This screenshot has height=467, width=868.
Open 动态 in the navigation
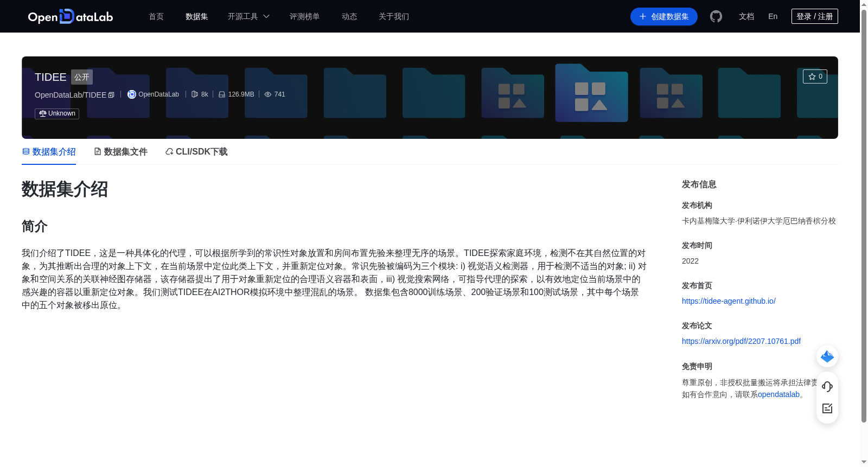pos(349,16)
